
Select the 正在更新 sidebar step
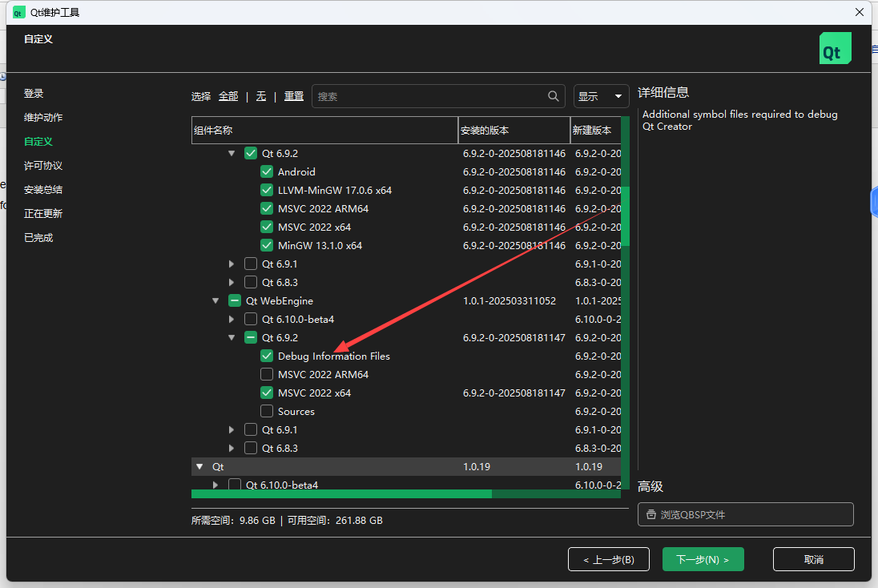tap(43, 213)
